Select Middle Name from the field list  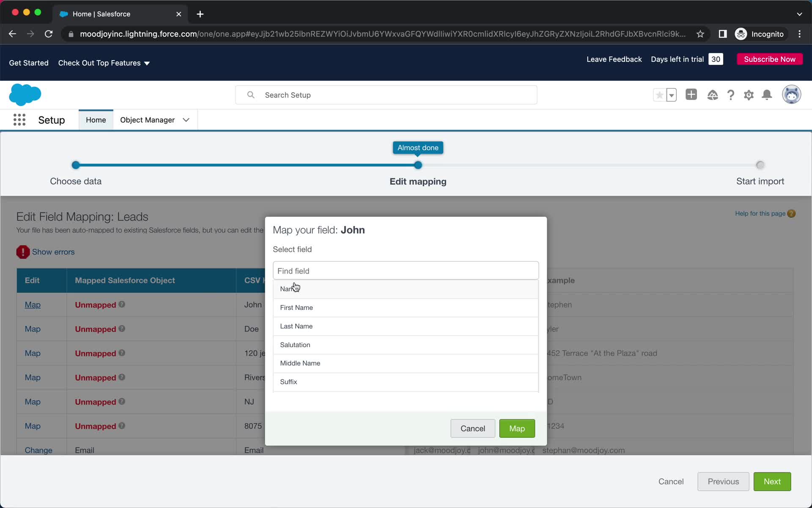[x=406, y=363]
